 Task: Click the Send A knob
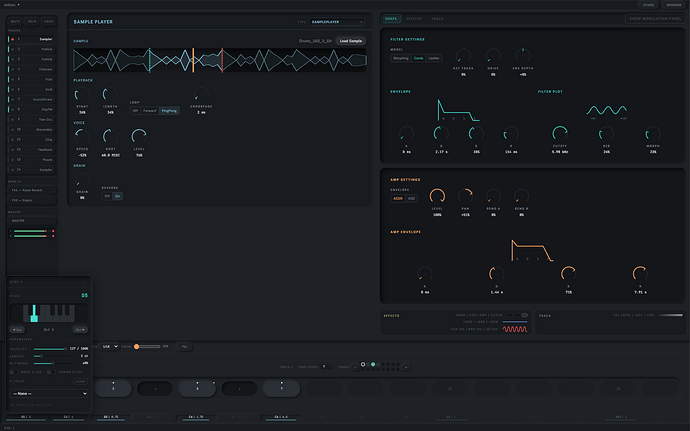[493, 196]
